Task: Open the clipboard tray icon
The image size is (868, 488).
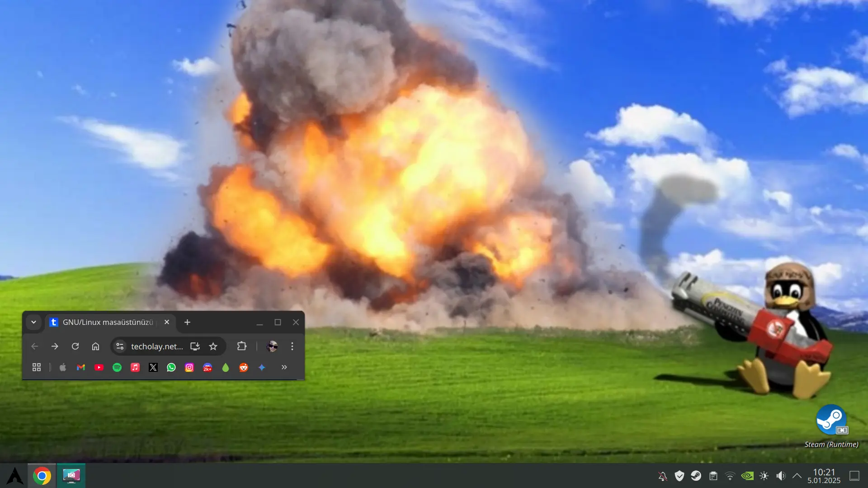Action: point(713,476)
